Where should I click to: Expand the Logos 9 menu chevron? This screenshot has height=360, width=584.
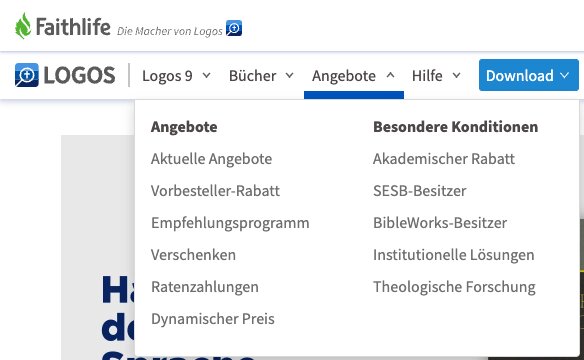(x=206, y=76)
